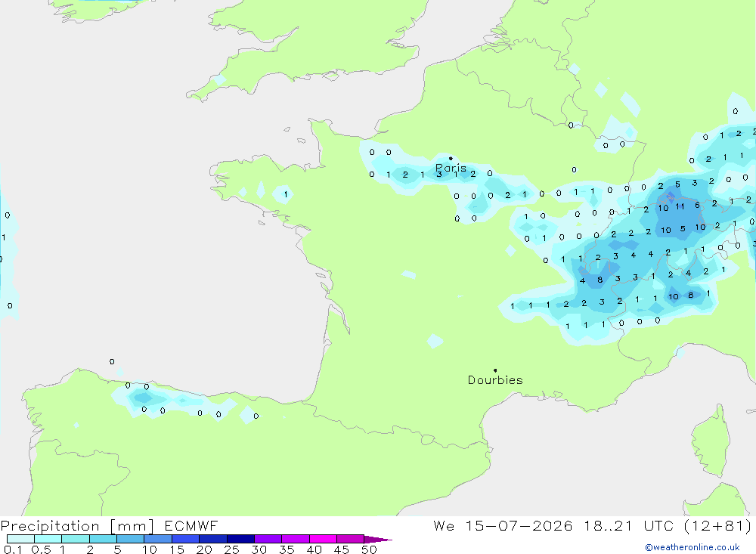Image resolution: width=756 pixels, height=554 pixels.
Task: Pick the 45–50 mm legend color swatch
Action: coord(350,539)
